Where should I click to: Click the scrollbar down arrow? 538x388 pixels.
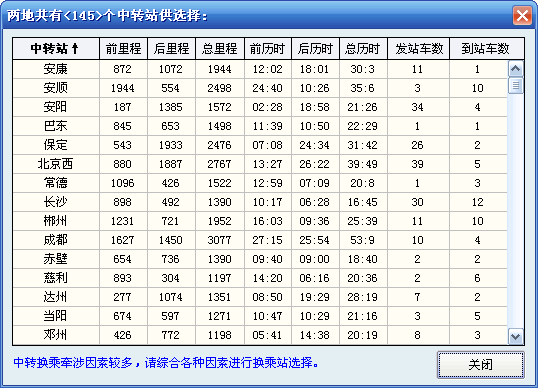pos(516,336)
